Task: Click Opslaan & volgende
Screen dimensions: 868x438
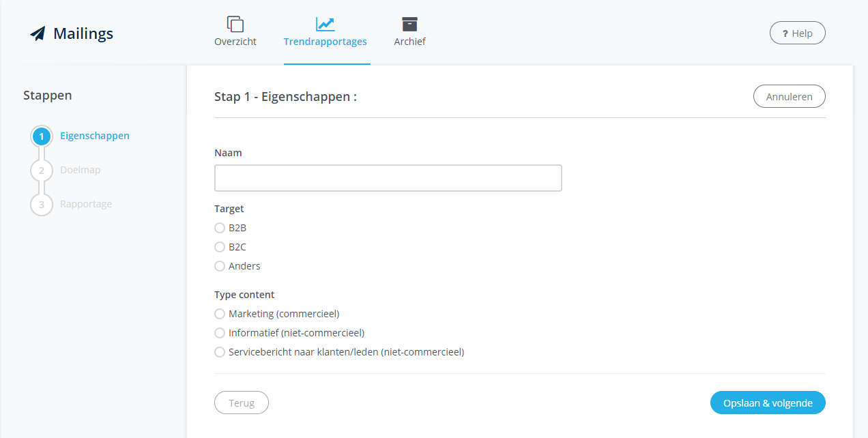Action: coord(768,403)
